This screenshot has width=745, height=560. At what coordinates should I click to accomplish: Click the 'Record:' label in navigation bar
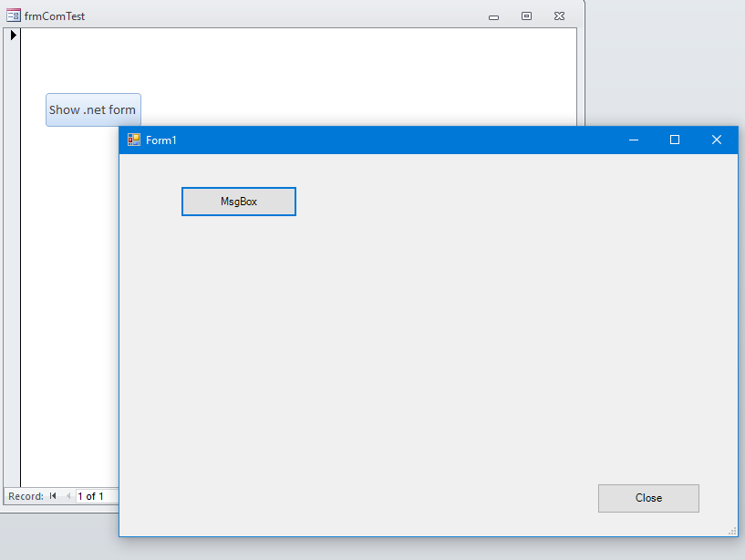point(26,496)
